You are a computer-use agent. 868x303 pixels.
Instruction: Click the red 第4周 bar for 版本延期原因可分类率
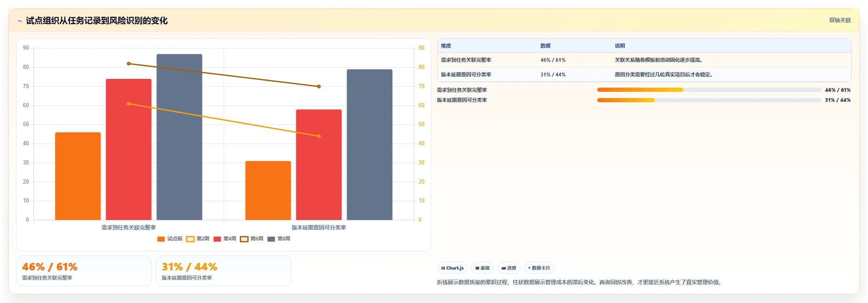click(x=319, y=165)
